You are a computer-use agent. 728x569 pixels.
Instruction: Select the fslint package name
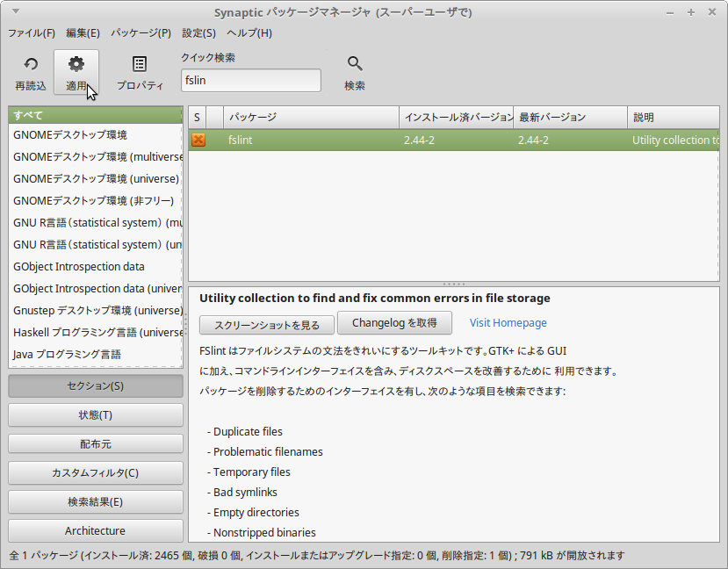click(240, 140)
